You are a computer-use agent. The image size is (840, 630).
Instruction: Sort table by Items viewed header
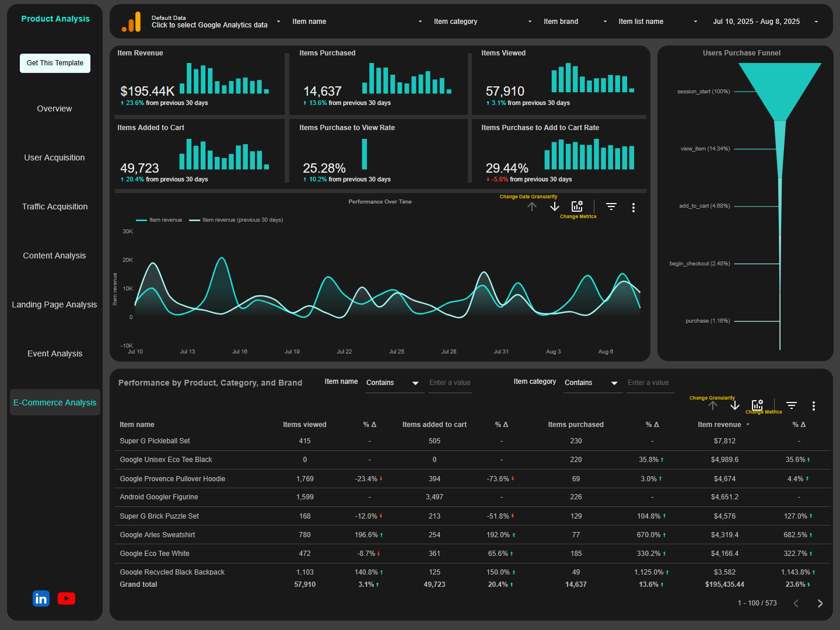pyautogui.click(x=304, y=425)
